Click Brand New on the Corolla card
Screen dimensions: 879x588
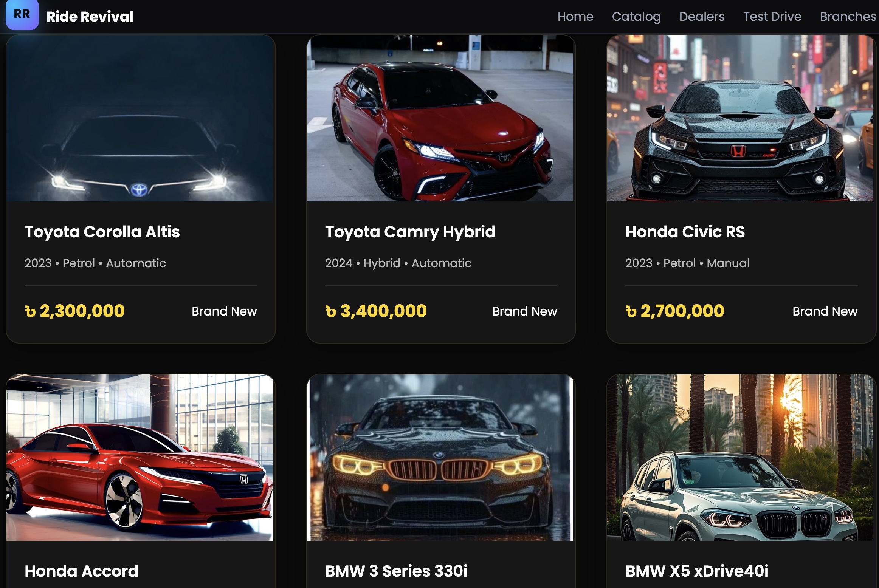tap(224, 311)
